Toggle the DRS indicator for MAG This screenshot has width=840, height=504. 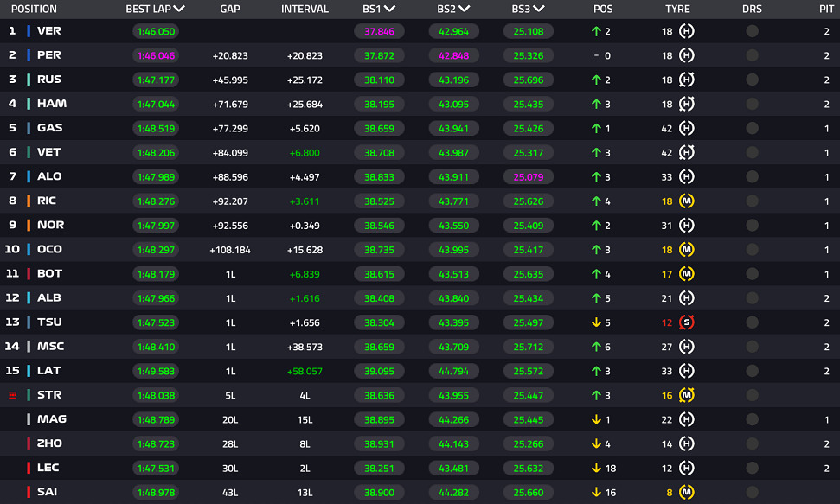752,419
